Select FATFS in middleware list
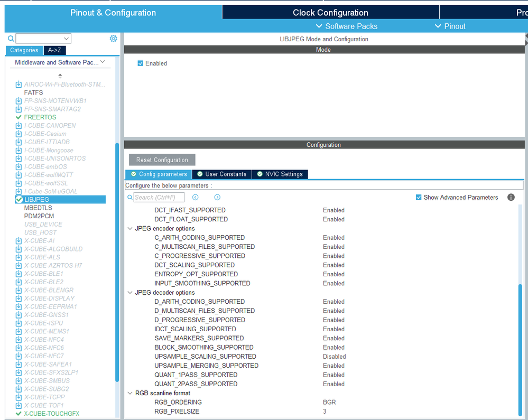Image resolution: width=528 pixels, height=420 pixels. [x=33, y=92]
